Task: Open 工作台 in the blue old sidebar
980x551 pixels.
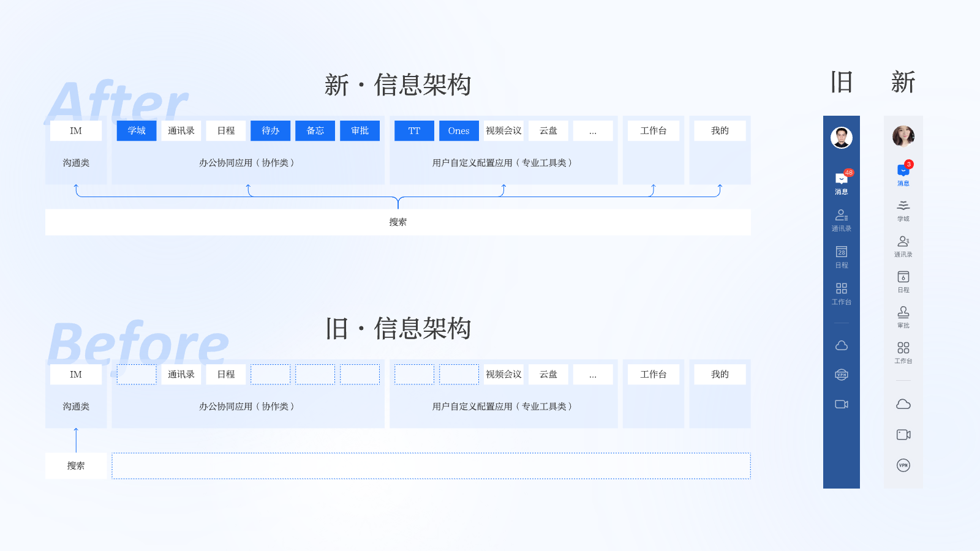Action: click(x=841, y=293)
